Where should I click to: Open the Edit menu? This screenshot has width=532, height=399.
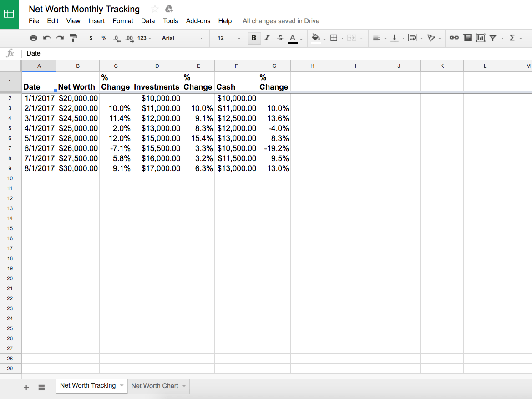tap(53, 21)
